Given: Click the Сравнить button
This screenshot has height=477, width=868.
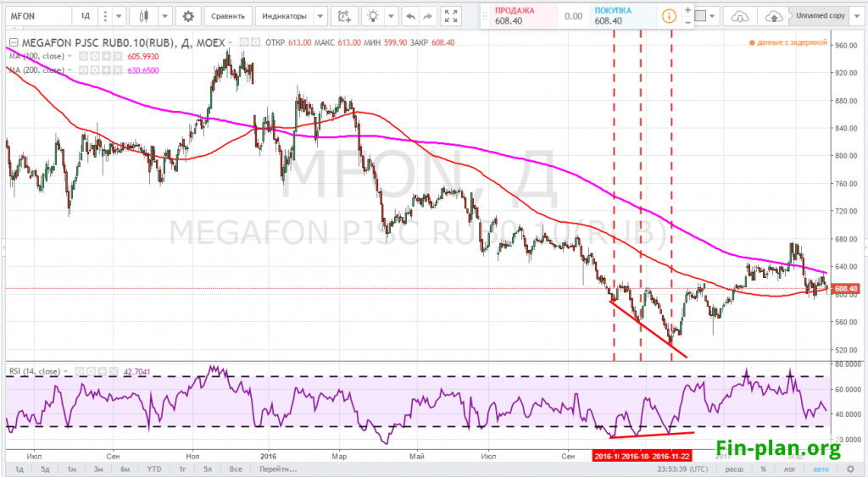Looking at the screenshot, I should coord(229,15).
